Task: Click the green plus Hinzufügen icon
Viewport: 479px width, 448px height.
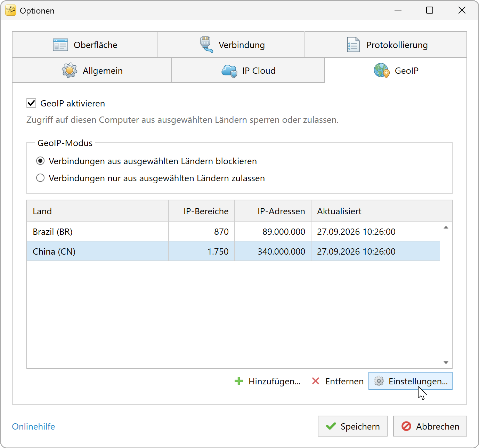Action: [239, 381]
